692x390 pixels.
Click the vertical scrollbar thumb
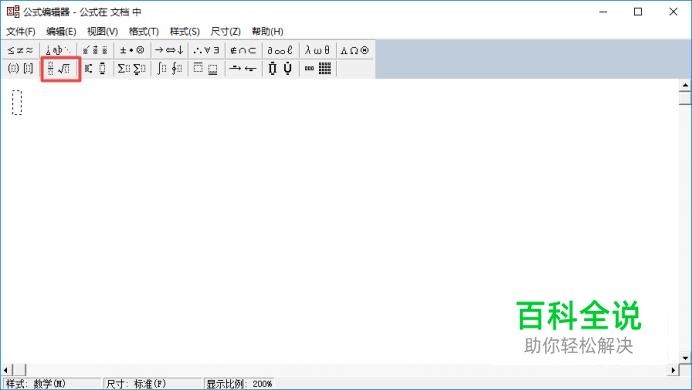(x=685, y=98)
